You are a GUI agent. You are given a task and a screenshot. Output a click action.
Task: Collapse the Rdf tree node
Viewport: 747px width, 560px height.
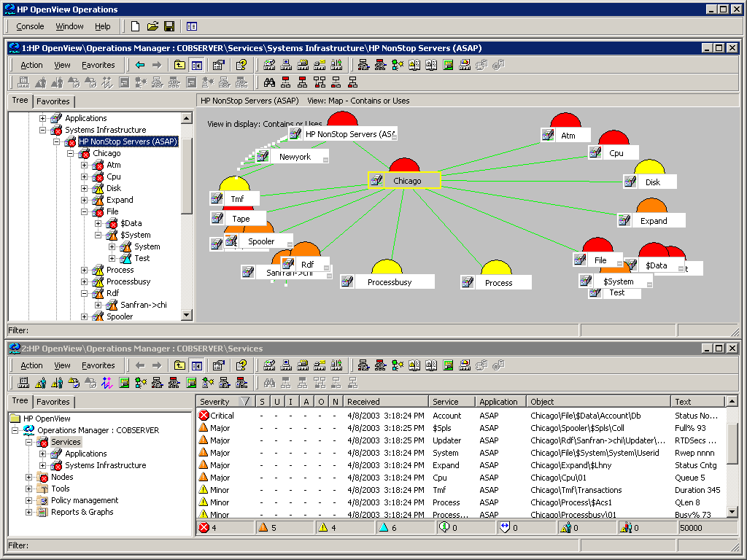pos(85,293)
